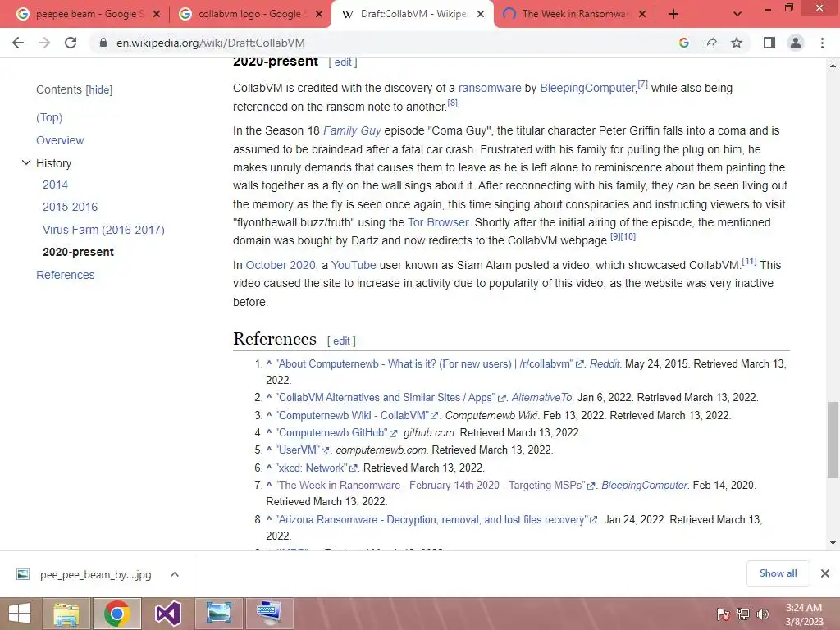
Task: Click citation [10] superscript
Action: [x=628, y=237]
